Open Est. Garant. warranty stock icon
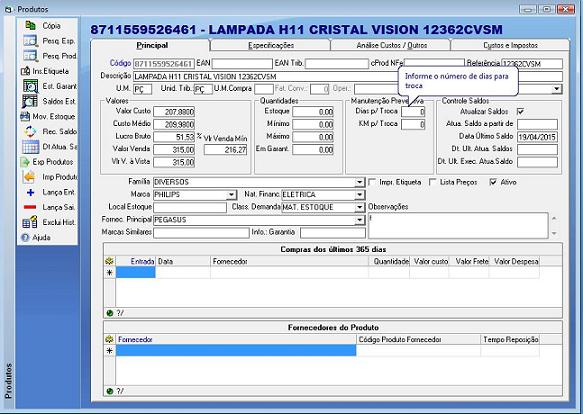This screenshot has height=414, width=583. click(30, 86)
